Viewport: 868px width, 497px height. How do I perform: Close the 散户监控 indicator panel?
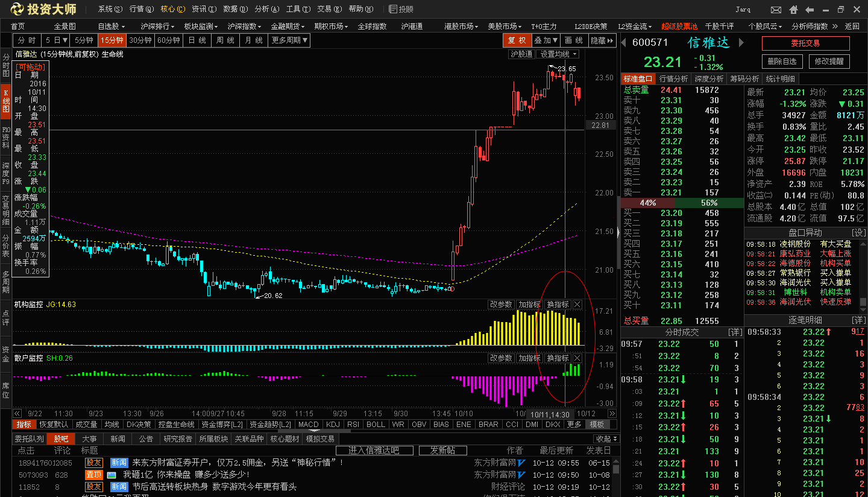tap(577, 358)
